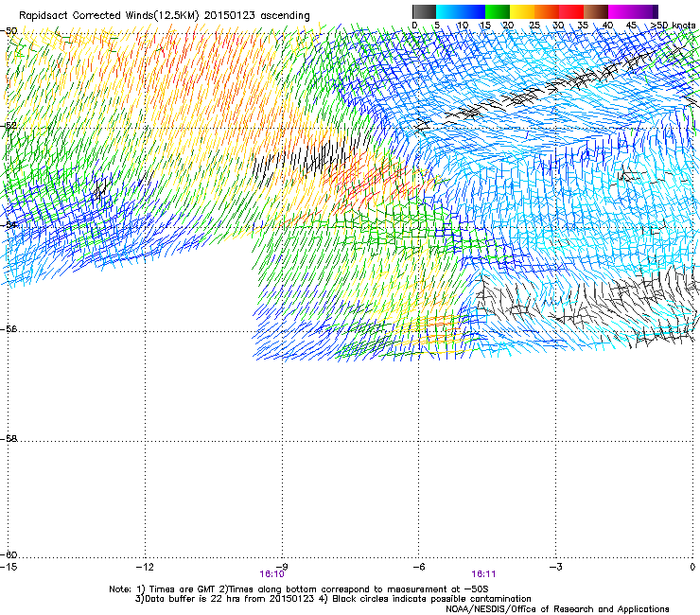Image resolution: width=700 pixels, height=615 pixels.
Task: Click the brown 35-40 knots legend swatch
Action: tap(596, 11)
